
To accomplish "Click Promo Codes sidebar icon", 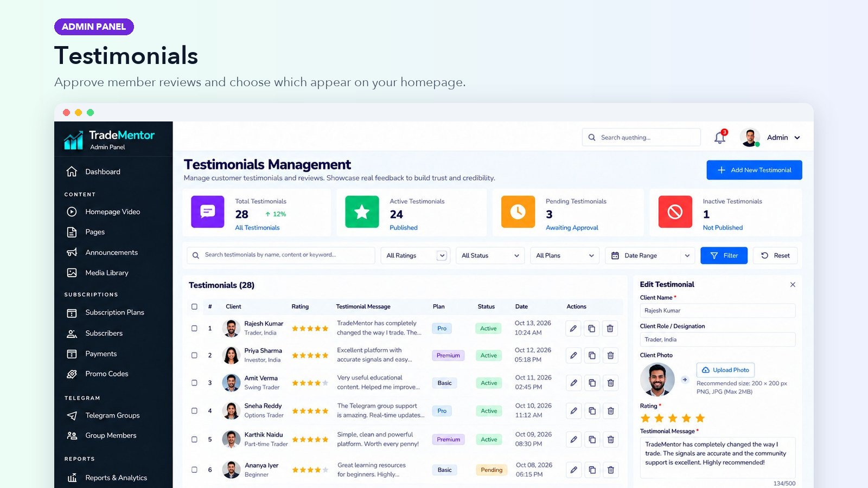I will tap(72, 374).
